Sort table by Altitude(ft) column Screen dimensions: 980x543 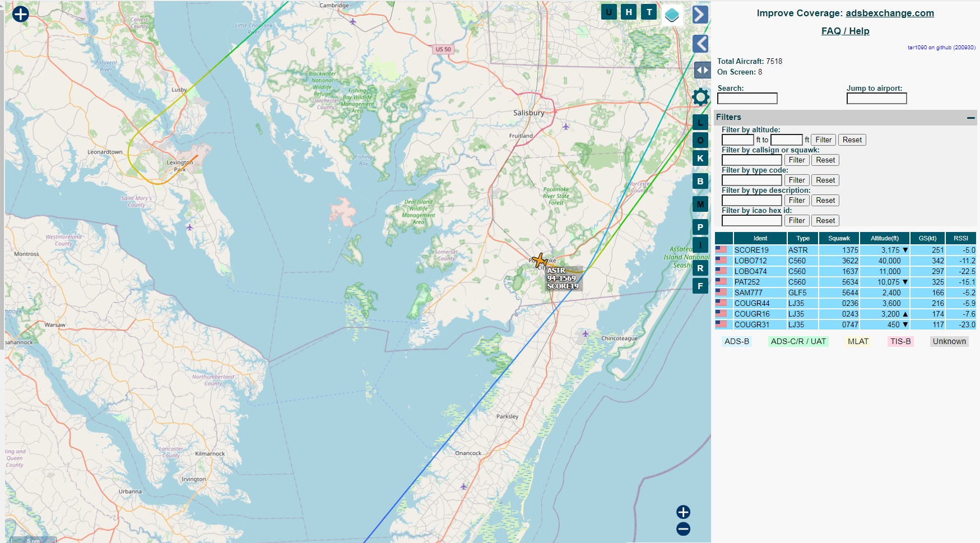885,238
